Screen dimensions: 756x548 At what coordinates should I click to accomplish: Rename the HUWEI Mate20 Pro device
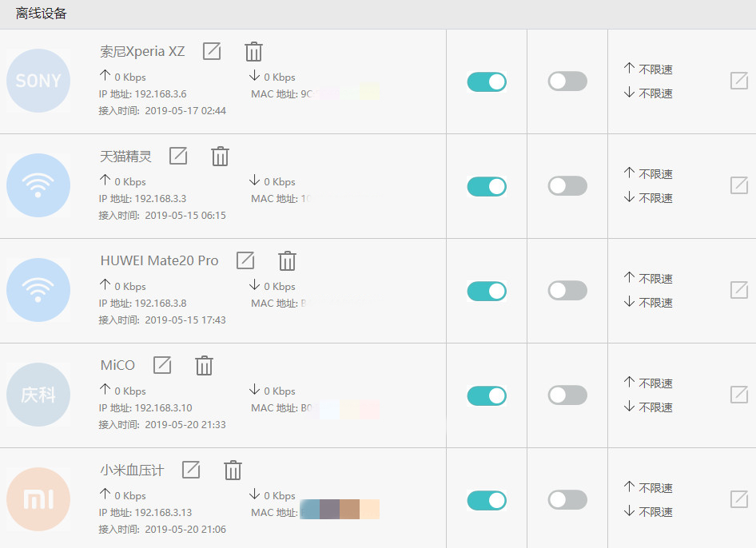click(245, 260)
